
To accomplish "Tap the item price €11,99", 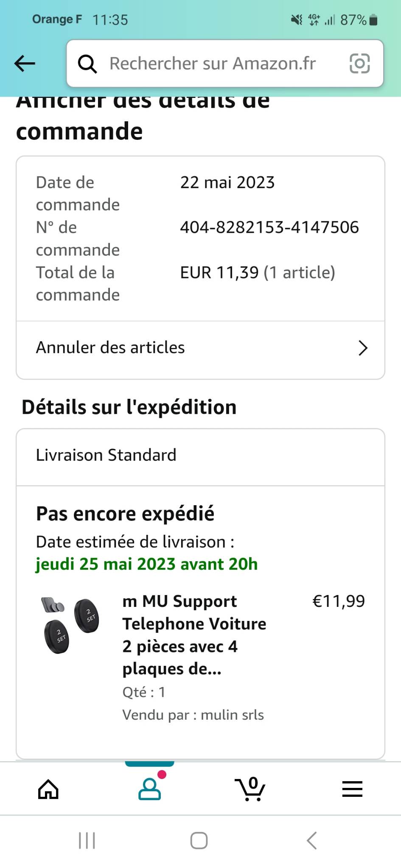I will coord(338,601).
